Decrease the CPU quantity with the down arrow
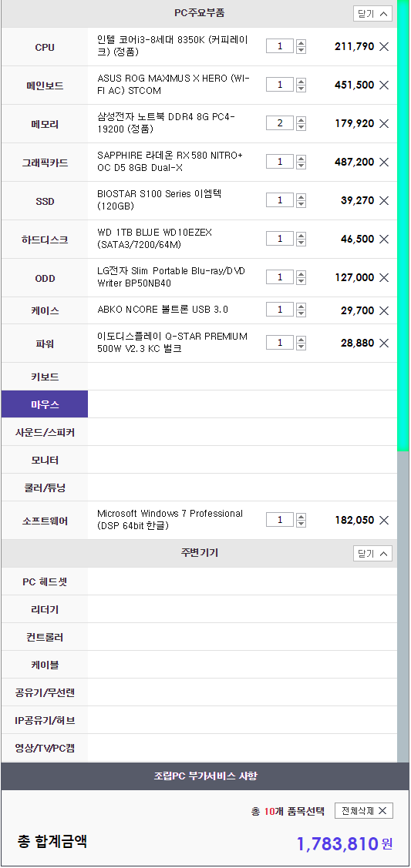Screen dimensions: 411x868 click(301, 50)
